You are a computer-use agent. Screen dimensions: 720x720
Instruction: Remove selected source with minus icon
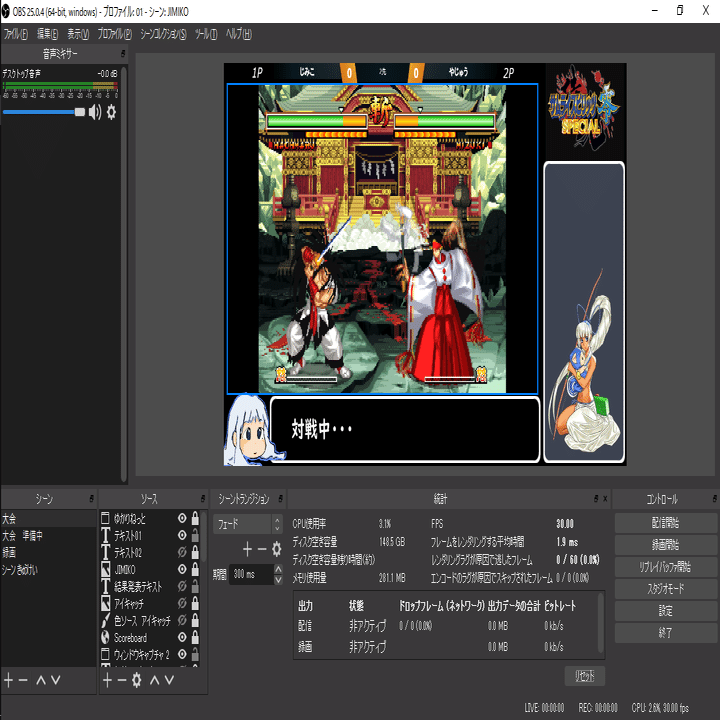[x=122, y=680]
